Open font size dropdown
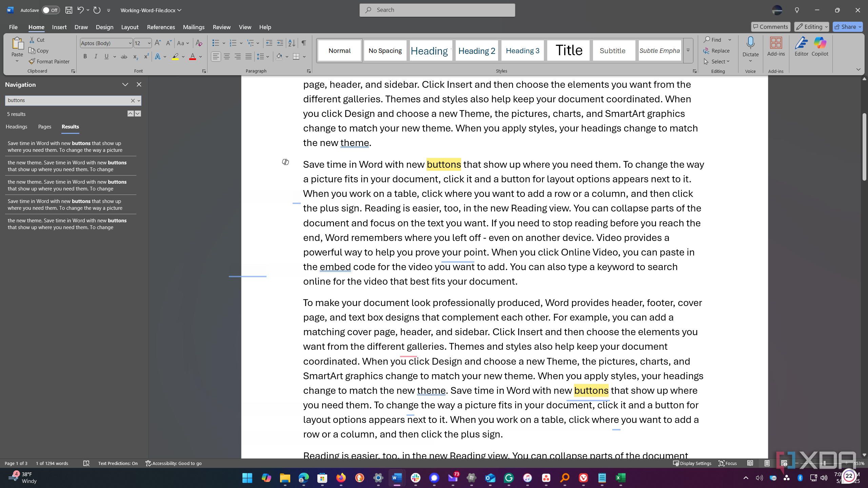868x488 pixels. (149, 43)
